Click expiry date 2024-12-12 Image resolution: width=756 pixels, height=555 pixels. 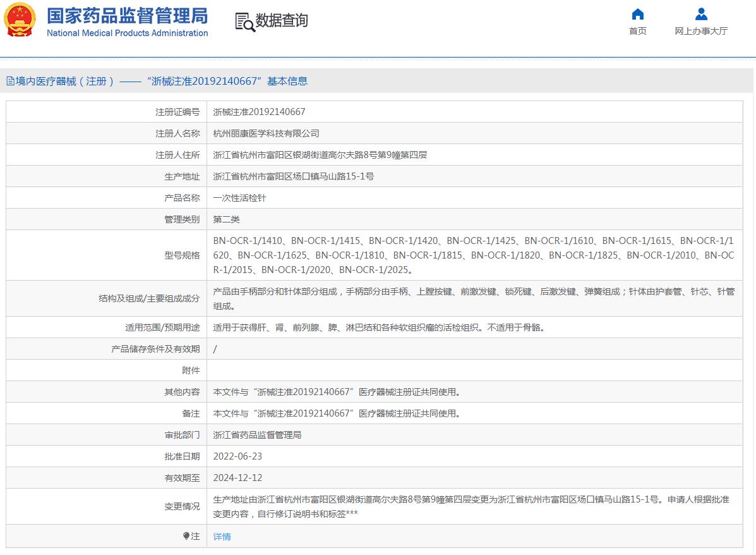tap(237, 478)
